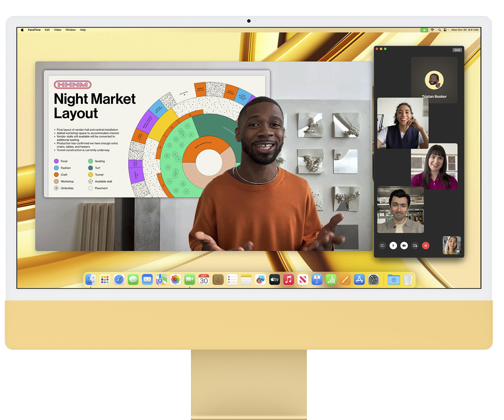Viewport: 504px width, 420px height.
Task: Open the Window menu
Action: point(71,30)
